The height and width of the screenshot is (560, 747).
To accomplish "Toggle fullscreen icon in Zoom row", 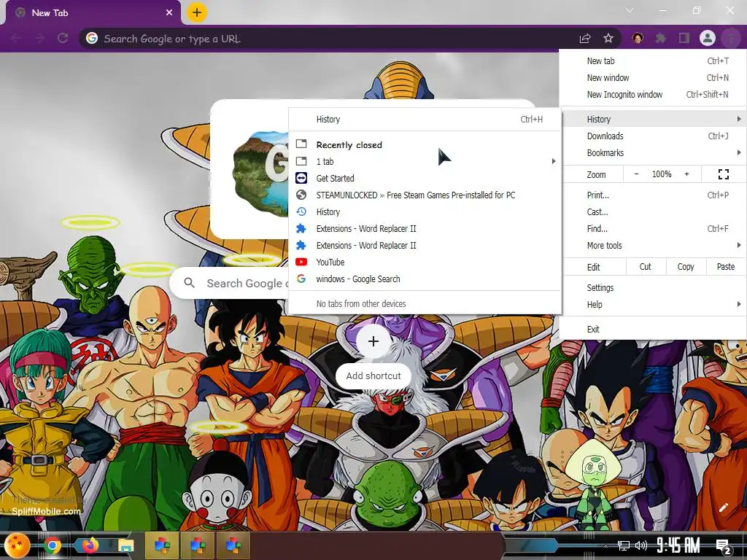I will click(x=723, y=174).
